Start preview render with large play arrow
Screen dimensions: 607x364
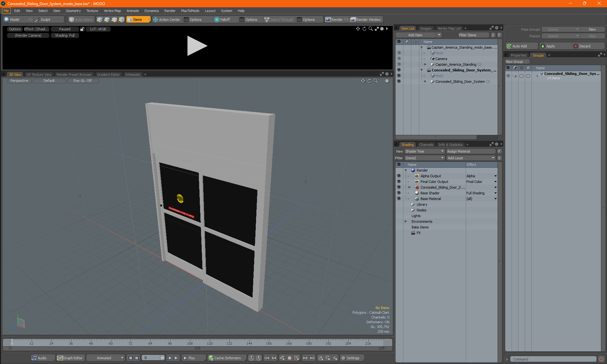(197, 46)
